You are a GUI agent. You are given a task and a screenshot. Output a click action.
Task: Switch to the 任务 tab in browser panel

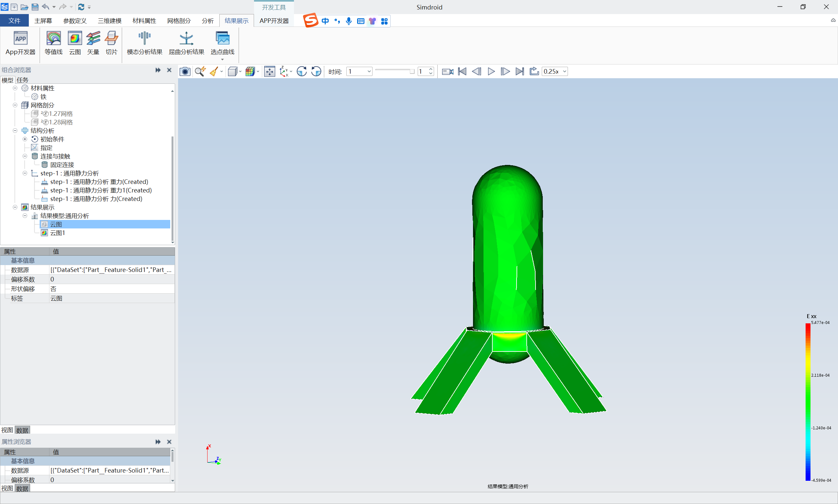pyautogui.click(x=22, y=80)
